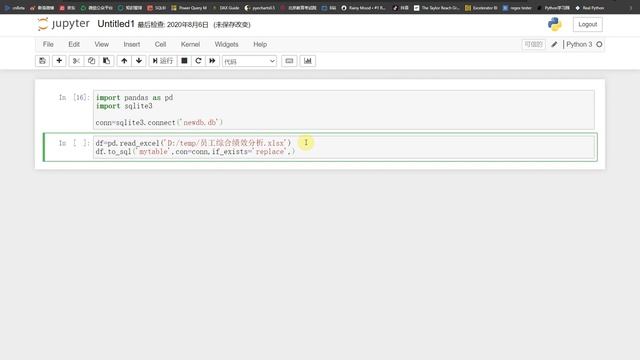The width and height of the screenshot is (640, 360).
Task: Open the Help menu
Action: (x=260, y=44)
